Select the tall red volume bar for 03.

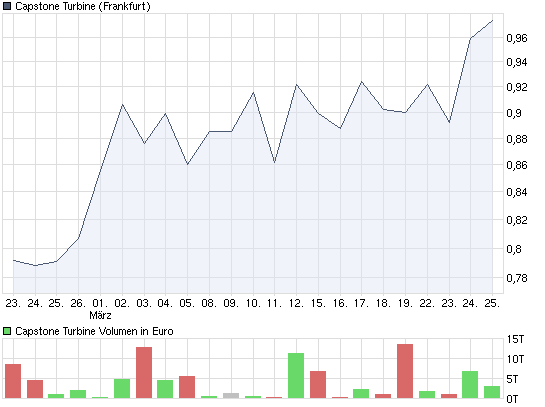pos(144,373)
